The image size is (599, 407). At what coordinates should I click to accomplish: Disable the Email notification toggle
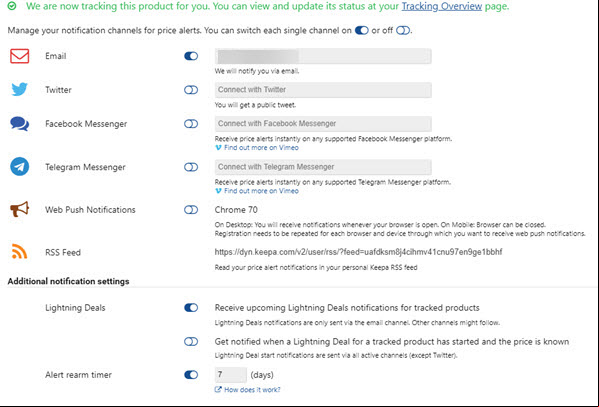click(x=191, y=56)
